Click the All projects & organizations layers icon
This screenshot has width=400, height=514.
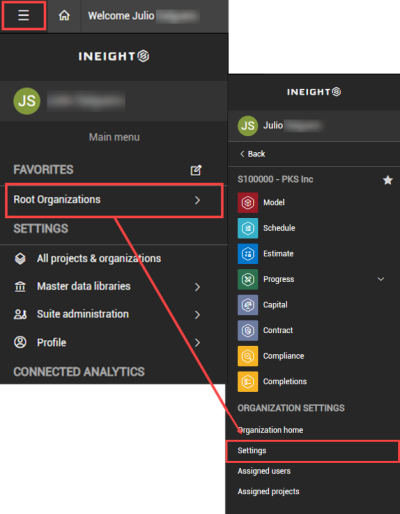tap(20, 258)
